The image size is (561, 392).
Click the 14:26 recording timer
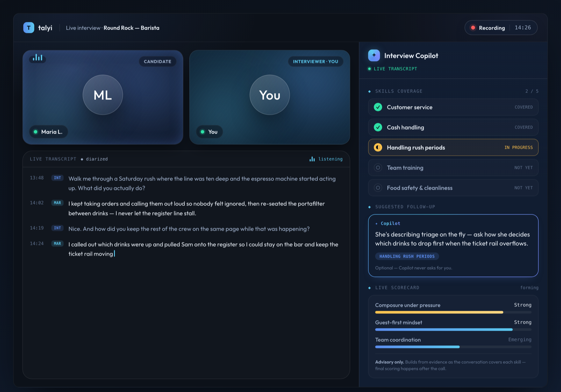pyautogui.click(x=523, y=28)
